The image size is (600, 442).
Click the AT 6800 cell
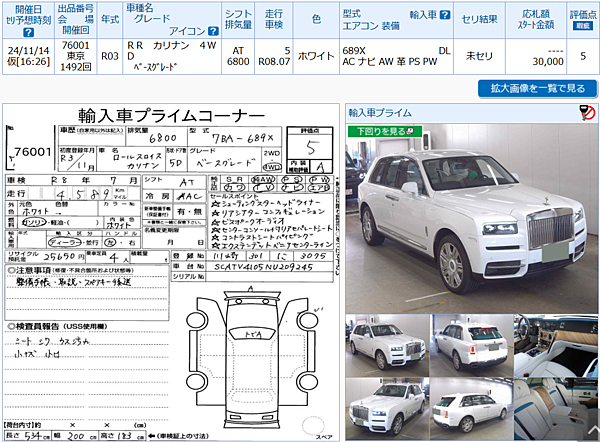point(238,56)
